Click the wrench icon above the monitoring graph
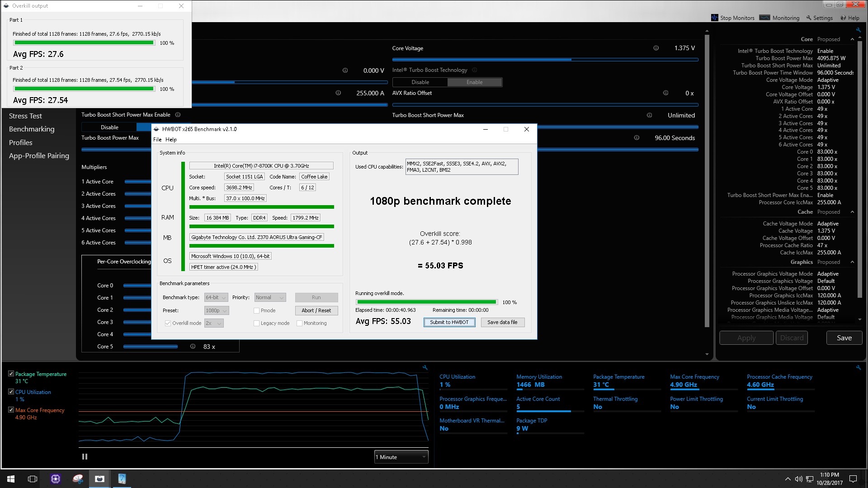The width and height of the screenshot is (868, 488). tap(425, 368)
